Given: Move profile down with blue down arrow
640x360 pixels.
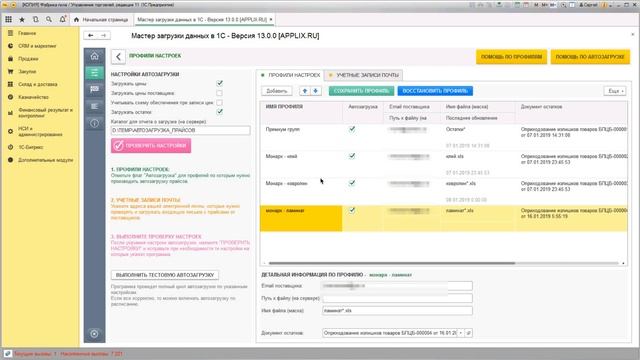Looking at the screenshot, I should click(315, 91).
